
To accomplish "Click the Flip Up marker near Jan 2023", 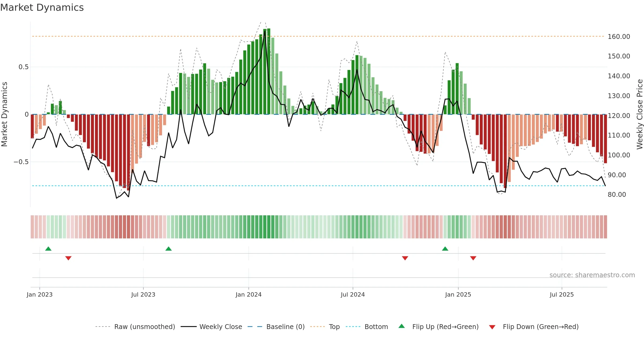I will pyautogui.click(x=48, y=249).
